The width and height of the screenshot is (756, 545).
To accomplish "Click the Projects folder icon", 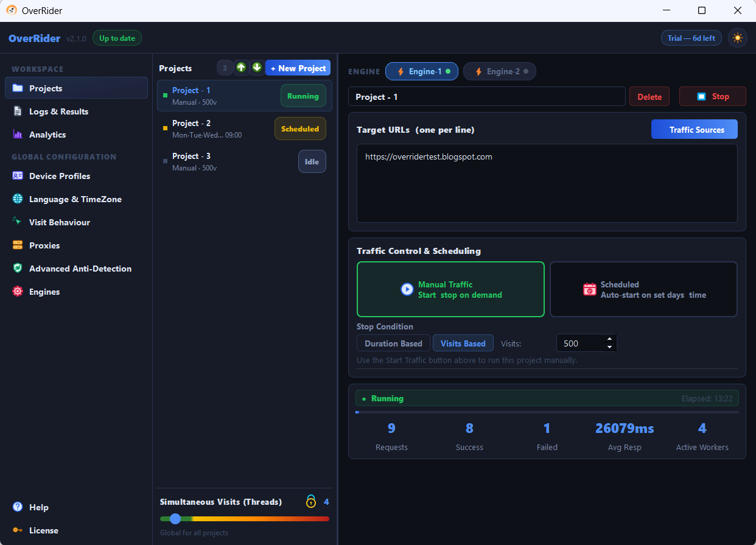I will point(18,88).
